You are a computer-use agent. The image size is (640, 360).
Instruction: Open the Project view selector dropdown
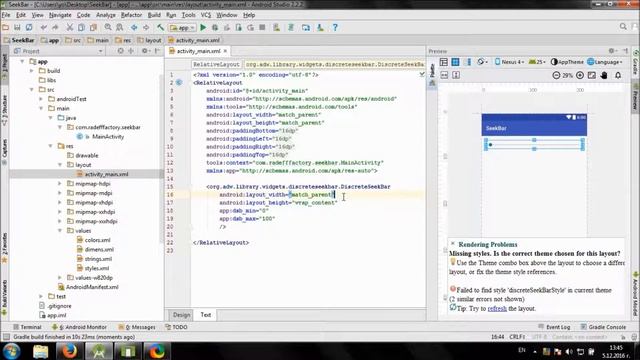[58, 51]
